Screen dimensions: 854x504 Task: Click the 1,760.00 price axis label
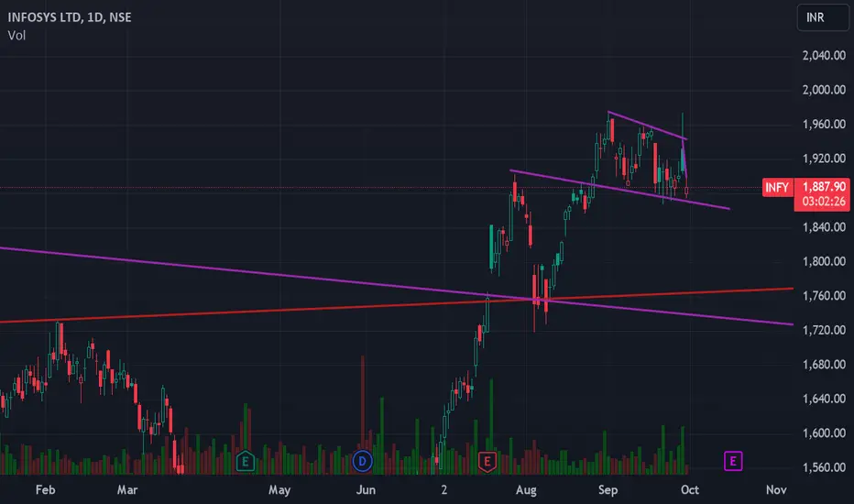pos(824,295)
